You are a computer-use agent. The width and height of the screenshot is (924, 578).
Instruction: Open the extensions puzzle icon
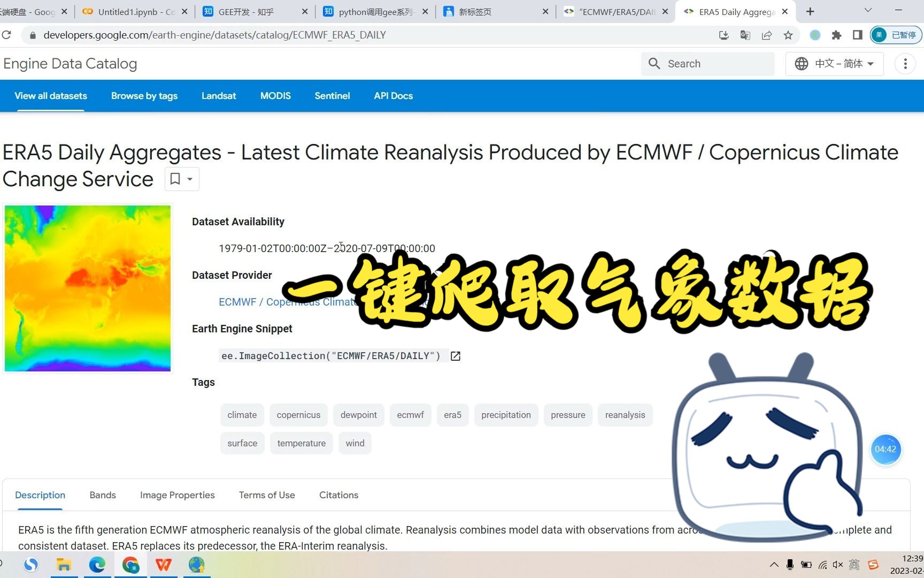coord(837,35)
